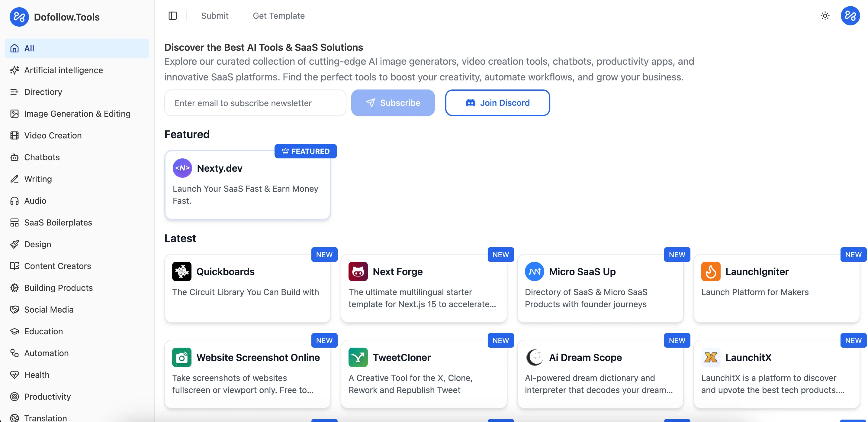The image size is (868, 422).
Task: Switch the color theme with the sun icon
Action: [x=825, y=15]
